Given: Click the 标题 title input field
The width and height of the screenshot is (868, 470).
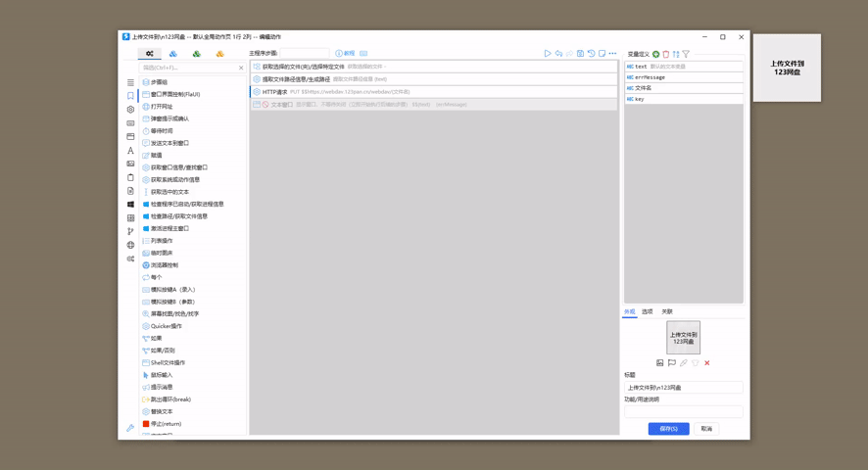Looking at the screenshot, I should (683, 388).
